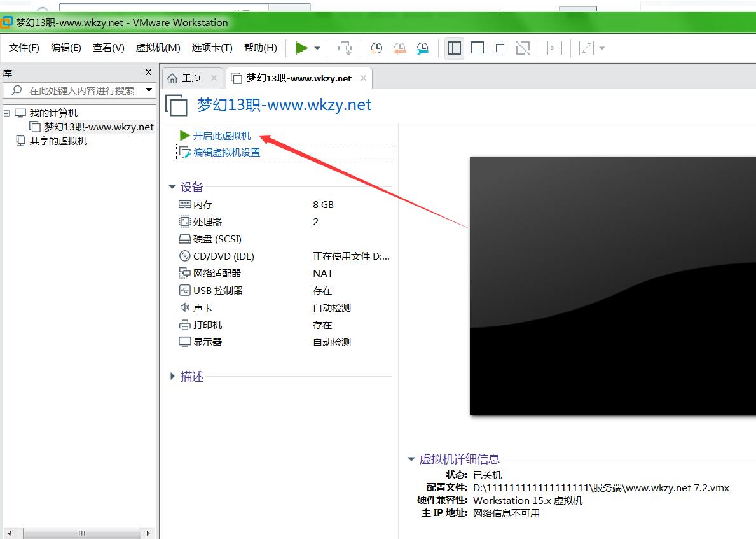Toggle Unity mode icon in toolbar
756x539 pixels.
point(523,48)
